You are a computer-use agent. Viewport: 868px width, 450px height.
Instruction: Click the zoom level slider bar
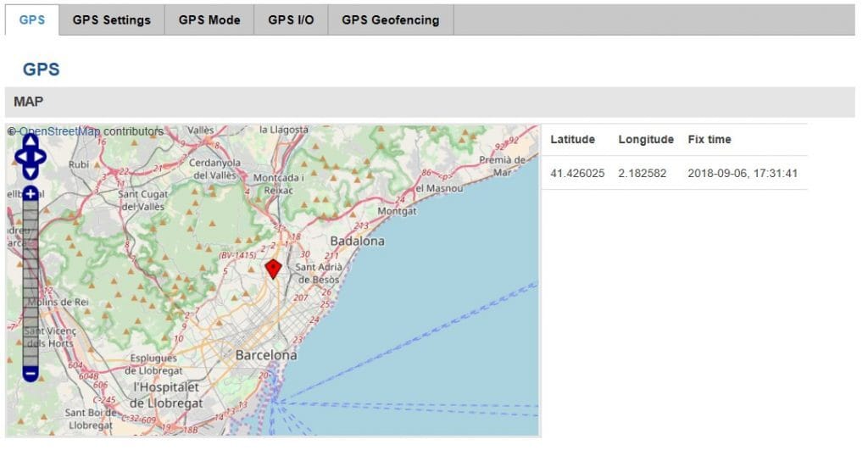coord(31,280)
